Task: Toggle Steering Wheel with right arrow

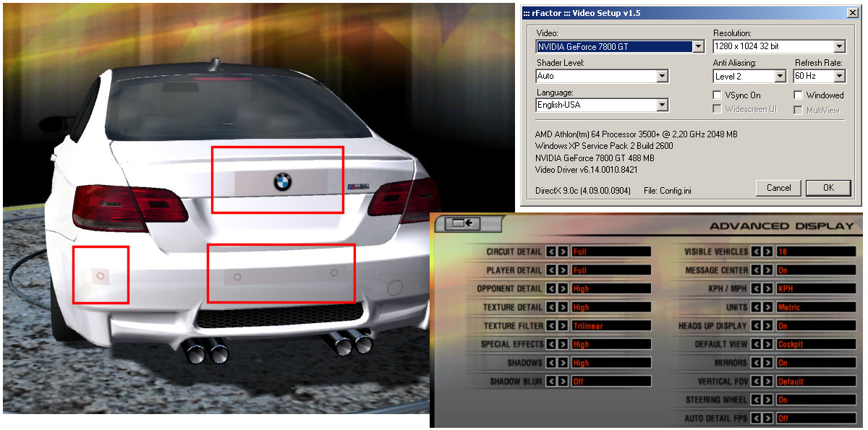Action: click(767, 400)
